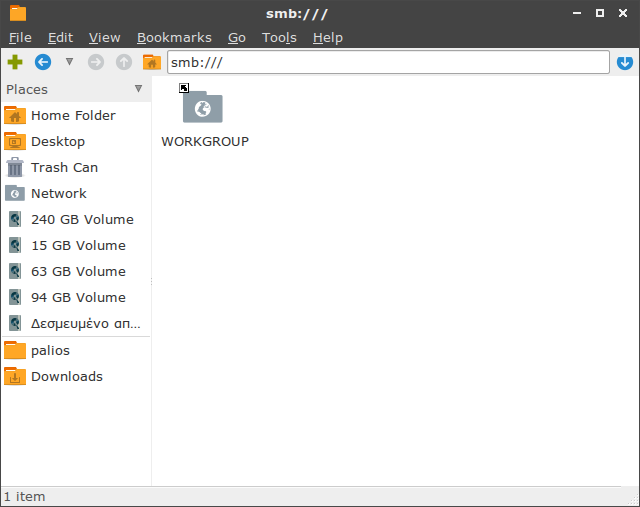The height and width of the screenshot is (507, 640).
Task: Click the 240 GB Volume drive icon
Action: tap(15, 220)
